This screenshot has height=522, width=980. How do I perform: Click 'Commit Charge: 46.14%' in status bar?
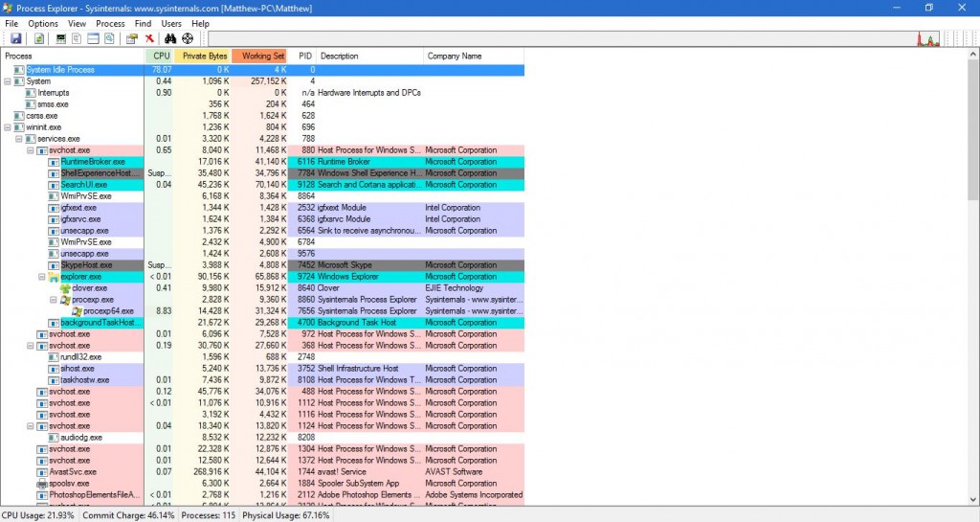pyautogui.click(x=129, y=515)
